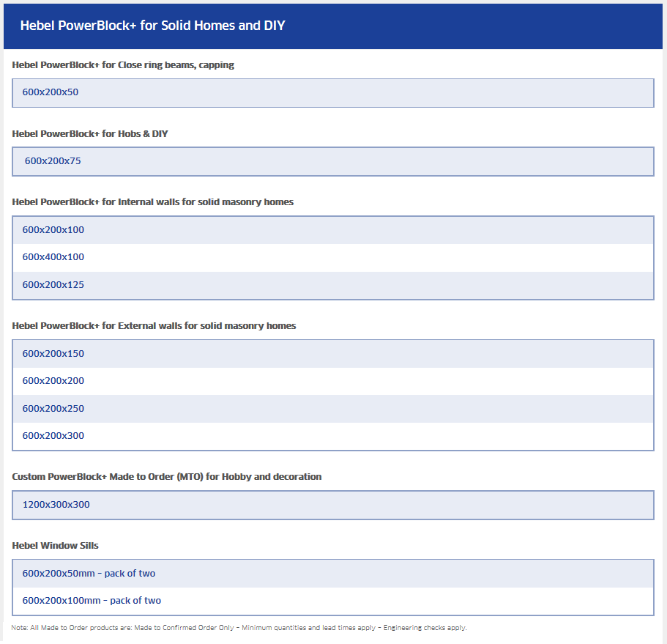Open 600x200x100mm window sill pack of two
Screen dimensions: 667x644
pos(332,601)
